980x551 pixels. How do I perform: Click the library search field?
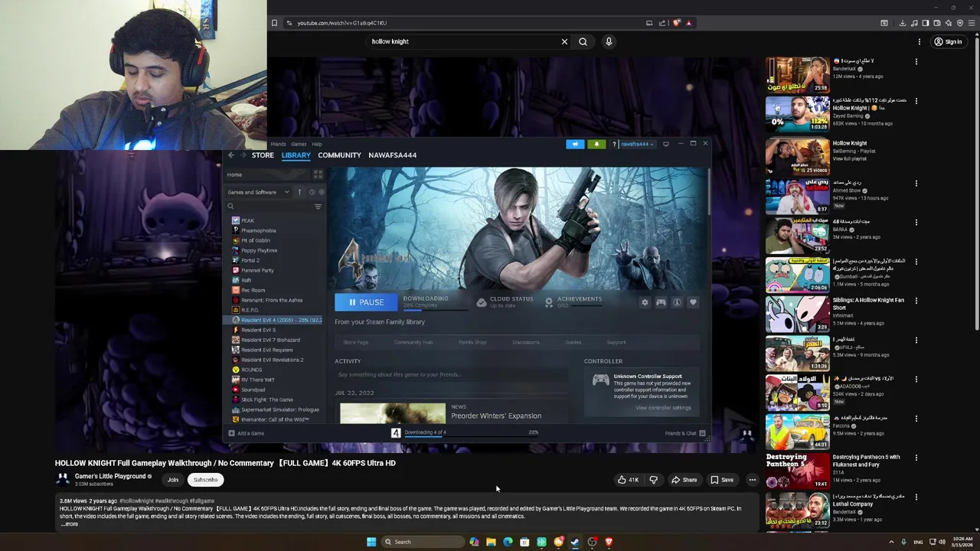pos(268,206)
